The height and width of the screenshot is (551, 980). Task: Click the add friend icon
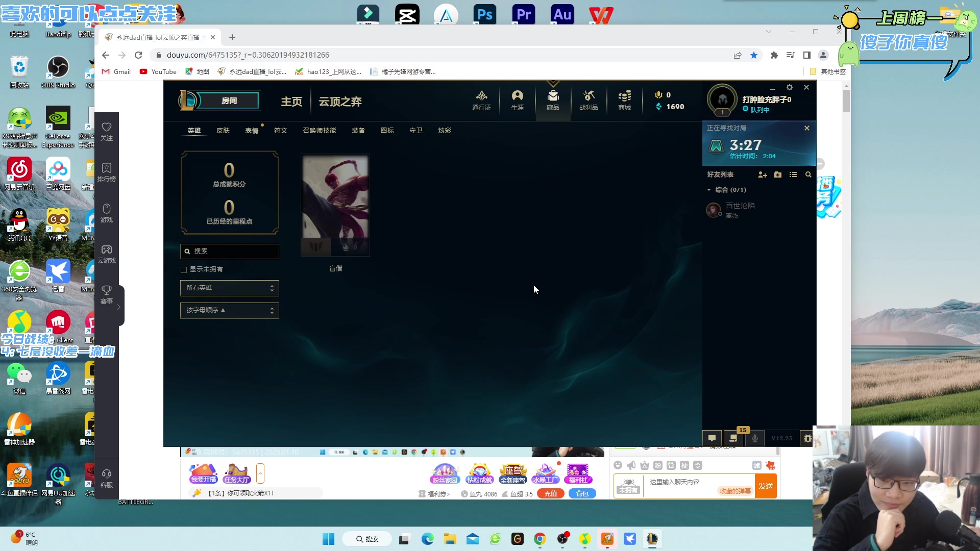coord(763,174)
